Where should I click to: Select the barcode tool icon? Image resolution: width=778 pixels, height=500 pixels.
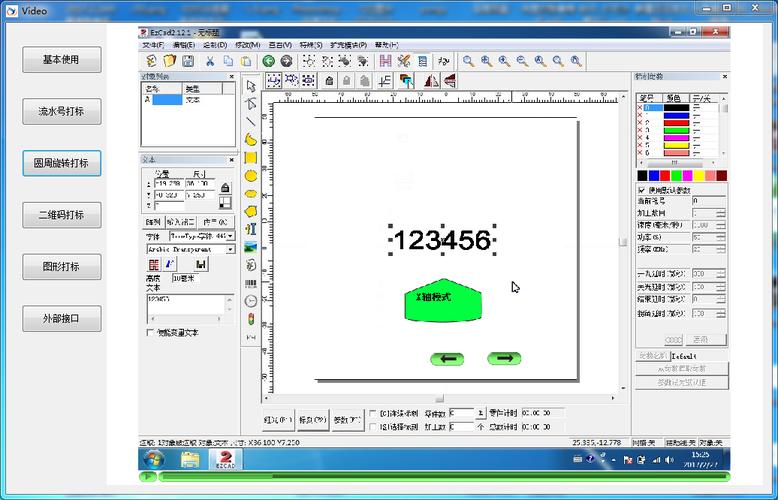click(x=251, y=283)
